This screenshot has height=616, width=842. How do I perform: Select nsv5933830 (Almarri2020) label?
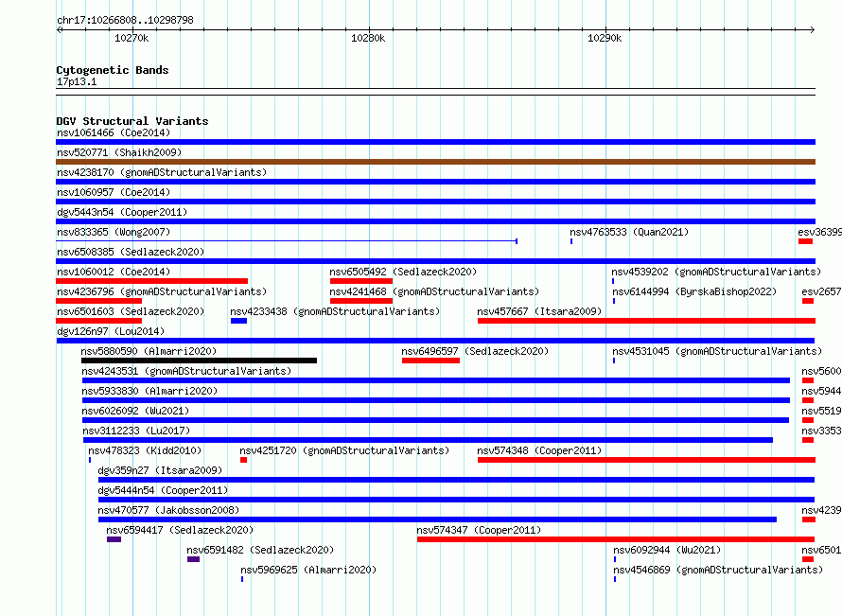(x=149, y=391)
